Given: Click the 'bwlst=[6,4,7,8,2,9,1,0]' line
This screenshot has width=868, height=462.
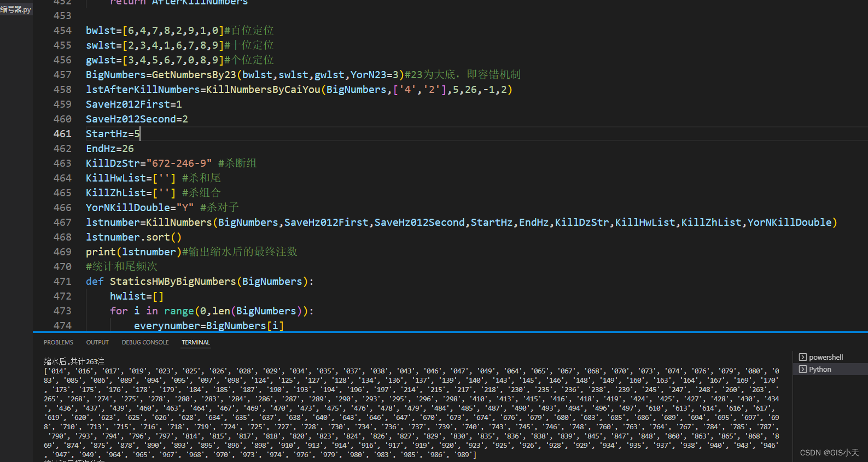Looking at the screenshot, I should pos(179,30).
